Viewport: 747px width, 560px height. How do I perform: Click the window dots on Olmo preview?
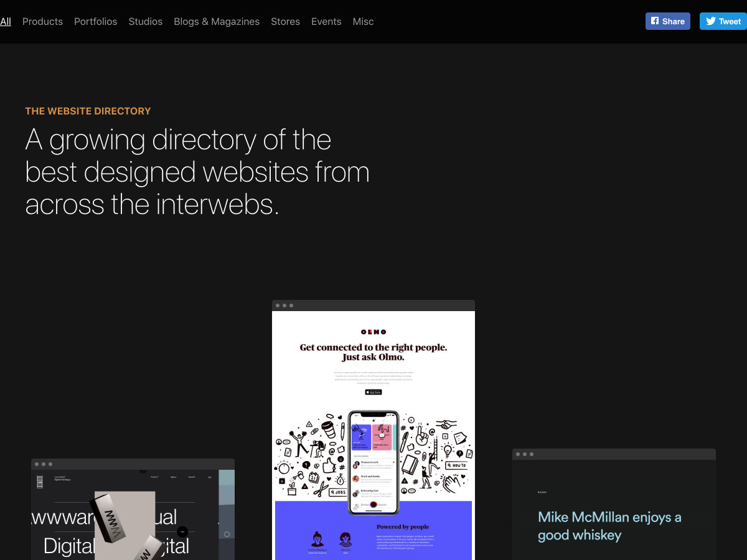click(x=284, y=306)
